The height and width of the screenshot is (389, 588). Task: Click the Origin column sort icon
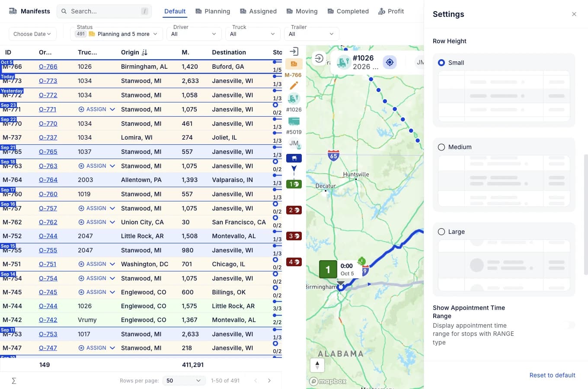(144, 52)
